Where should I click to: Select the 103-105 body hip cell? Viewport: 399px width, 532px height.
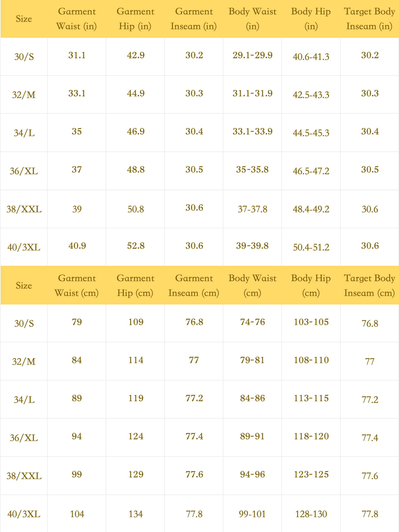click(x=311, y=322)
